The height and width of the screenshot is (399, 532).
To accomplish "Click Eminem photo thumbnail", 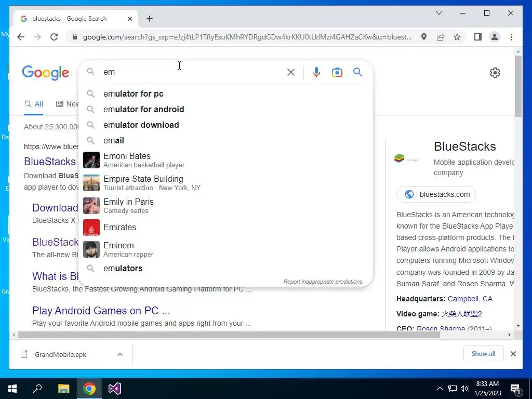I will [91, 249].
